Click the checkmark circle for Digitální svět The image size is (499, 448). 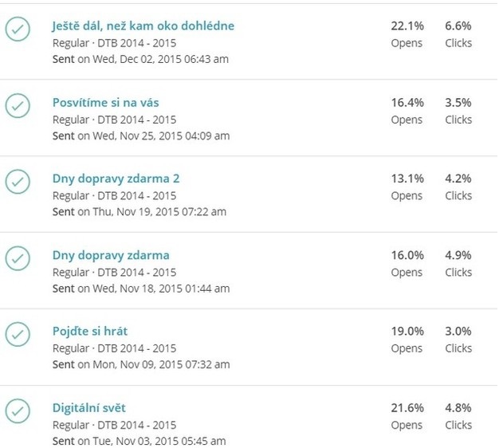[x=18, y=411]
